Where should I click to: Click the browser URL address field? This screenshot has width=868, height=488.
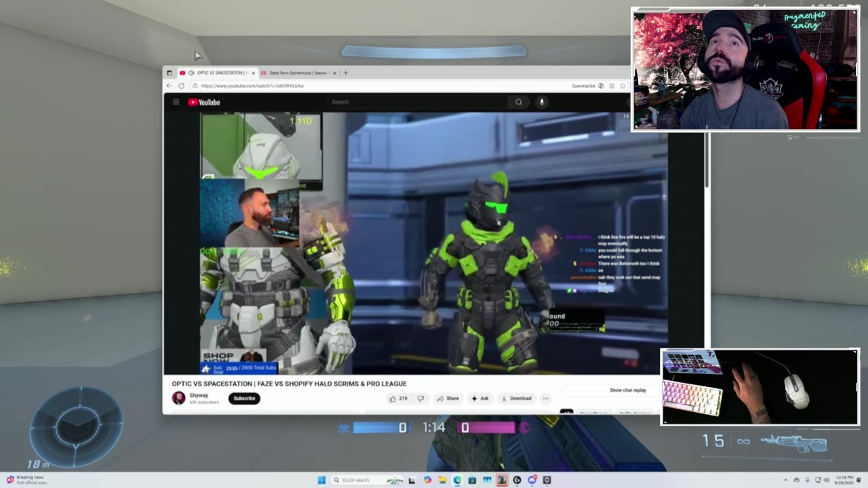point(380,86)
